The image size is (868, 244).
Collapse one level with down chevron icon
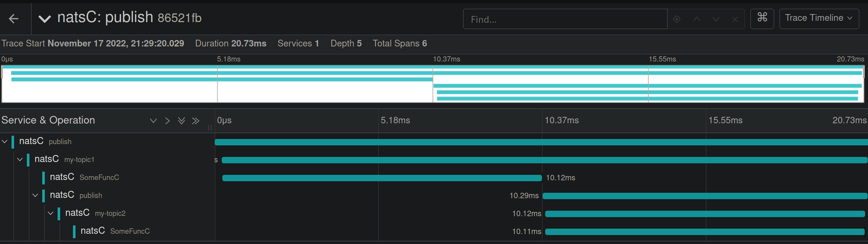[x=153, y=121]
